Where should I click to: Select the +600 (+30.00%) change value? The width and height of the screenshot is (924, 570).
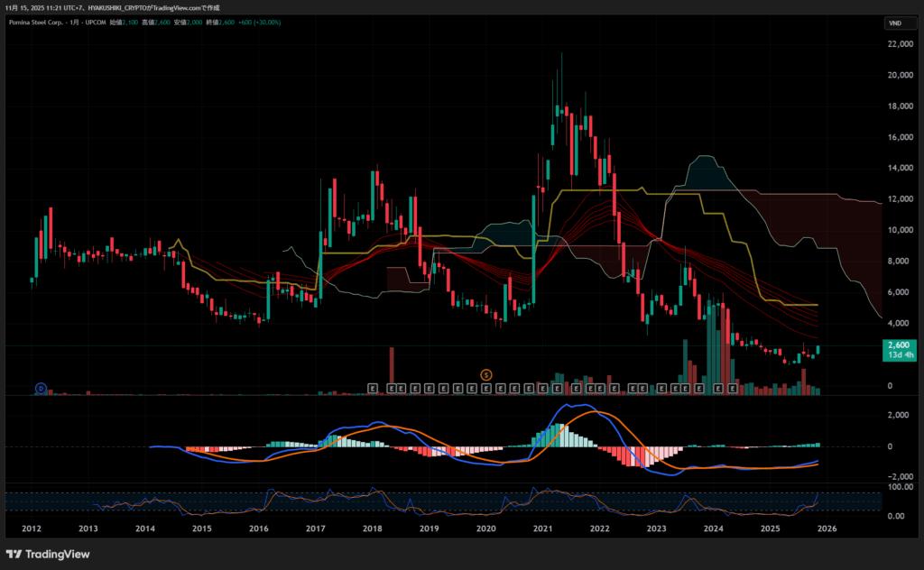259,22
